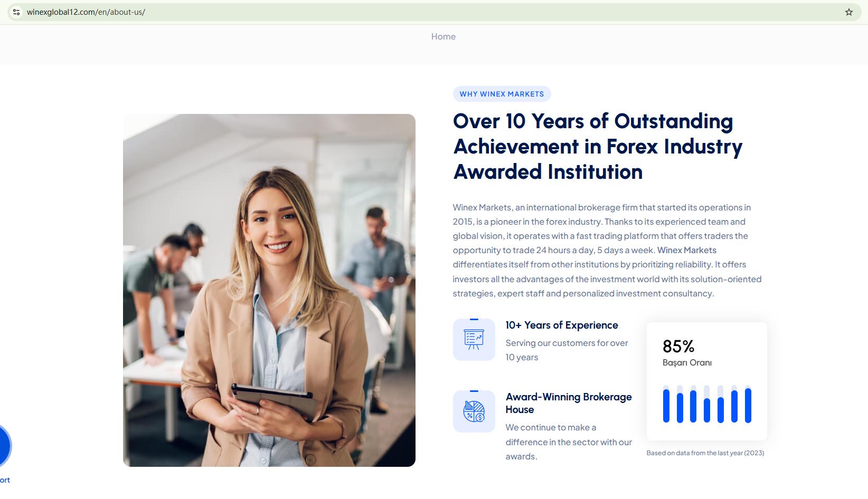Open the Home menu item
868x499 pixels.
444,36
